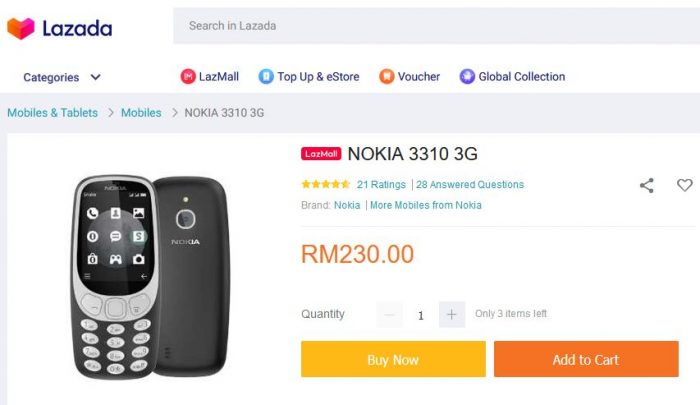Go to Mobiles breadcrumb

141,113
